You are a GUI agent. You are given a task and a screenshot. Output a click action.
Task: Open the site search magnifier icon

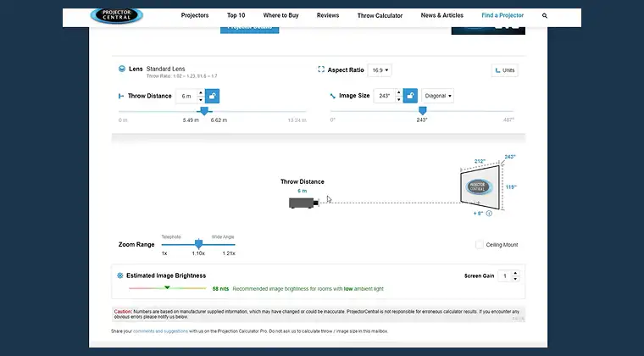click(545, 15)
